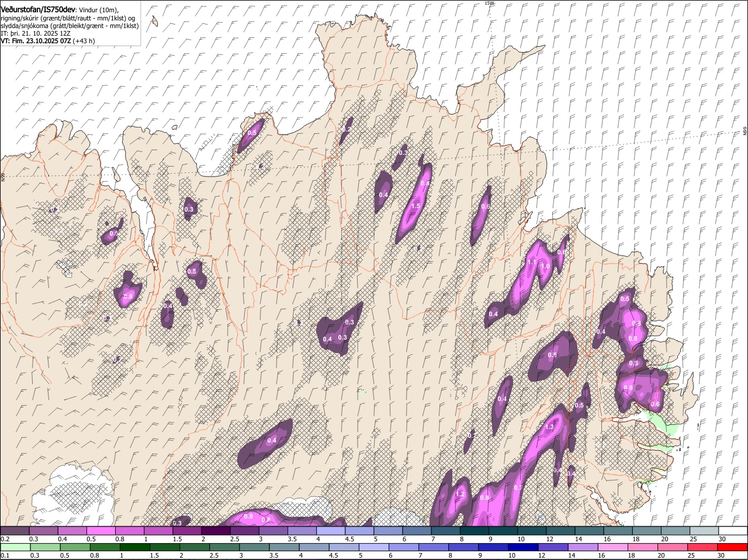Select the upper legend swatch between 0.3 and 0.4
748x560 pixels.
coord(44,530)
